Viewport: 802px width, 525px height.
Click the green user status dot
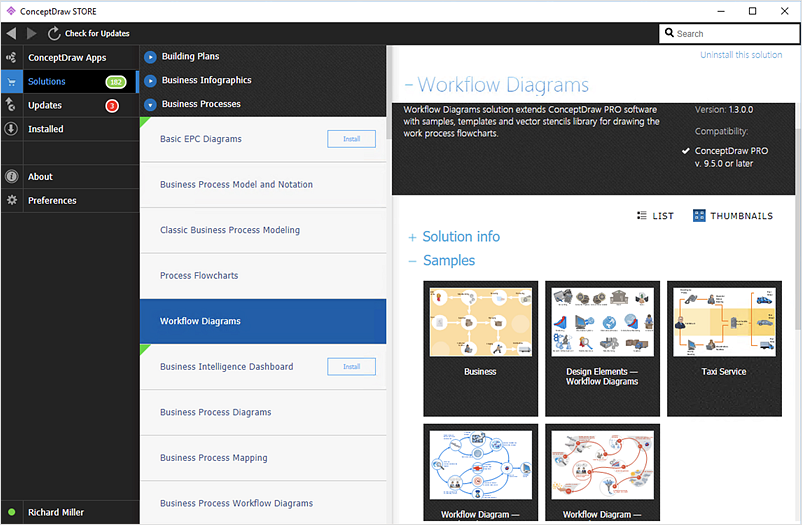(x=11, y=512)
